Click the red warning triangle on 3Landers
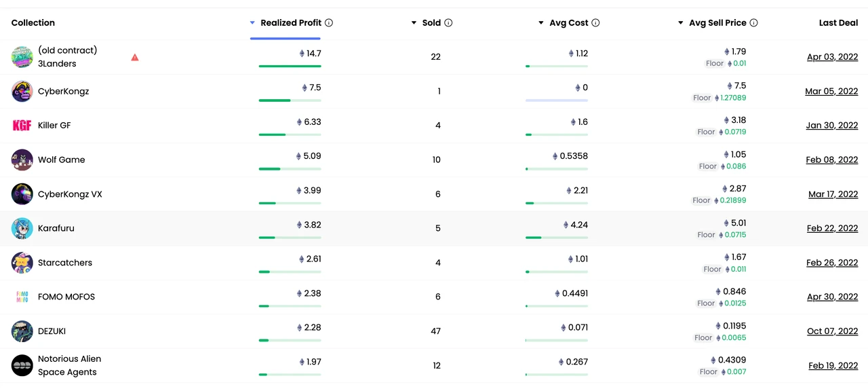Viewport: 868px width, 389px height. (135, 57)
